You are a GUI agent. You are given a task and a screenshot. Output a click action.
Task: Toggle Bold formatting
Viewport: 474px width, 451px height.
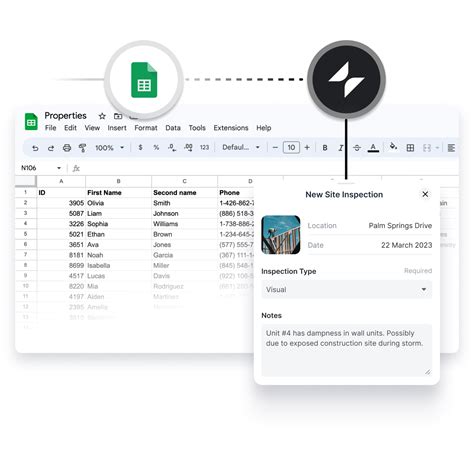pos(325,148)
